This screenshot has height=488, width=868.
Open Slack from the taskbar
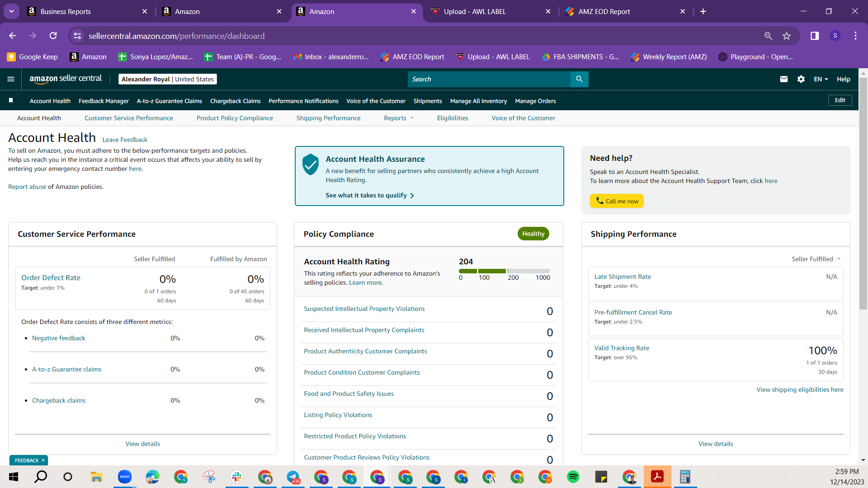(x=236, y=477)
